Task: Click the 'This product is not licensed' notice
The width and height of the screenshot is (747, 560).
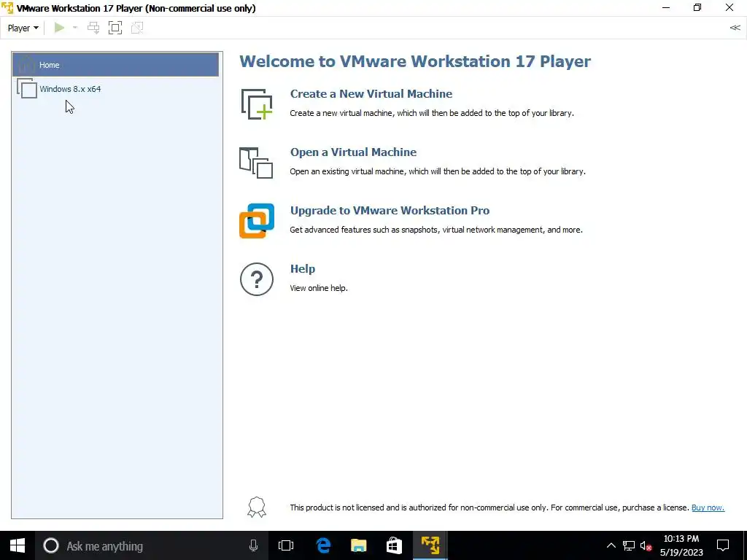Action: coord(489,507)
